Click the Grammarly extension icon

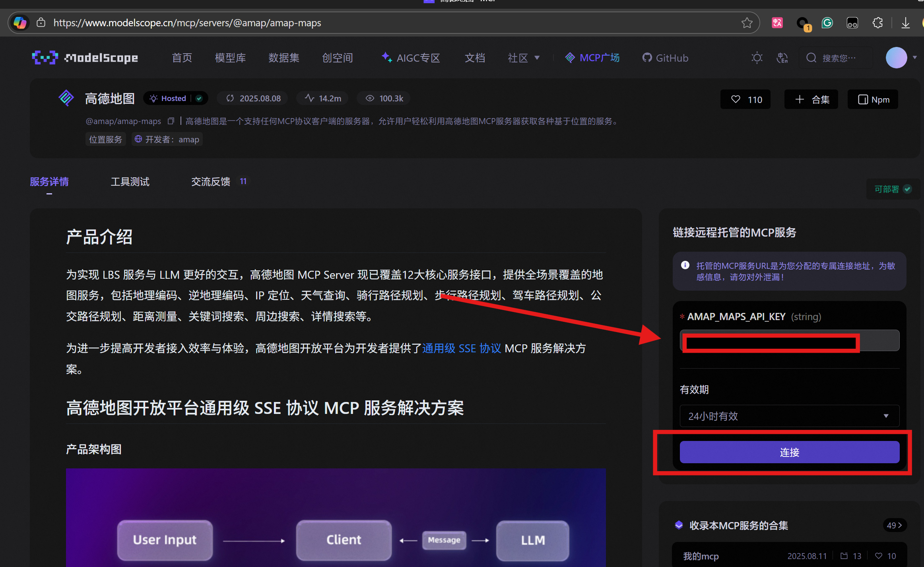click(827, 23)
